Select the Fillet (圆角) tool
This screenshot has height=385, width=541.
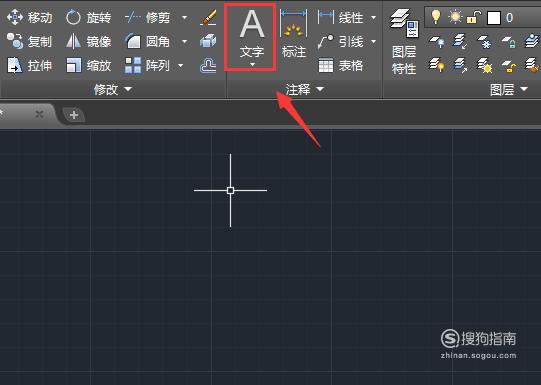click(x=148, y=41)
